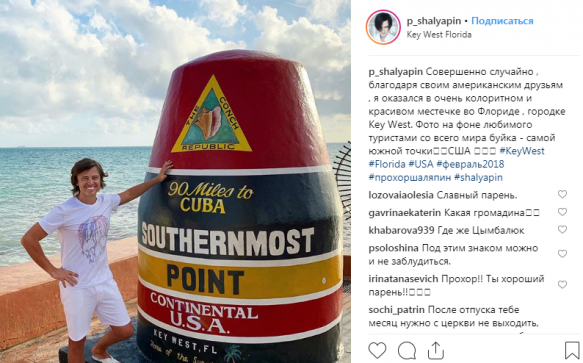Viewport: 583px width, 363px height.
Task: Open the #KeyWest hashtag
Action: (x=522, y=151)
